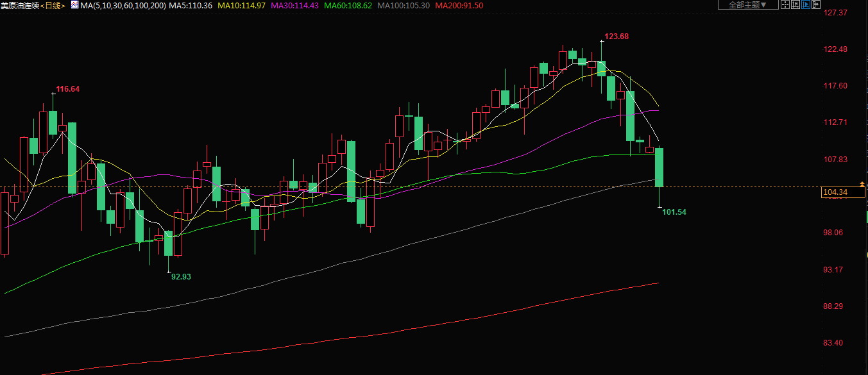Select the MA60:108.62 green legend value
The width and height of the screenshot is (868, 375).
[x=348, y=5]
